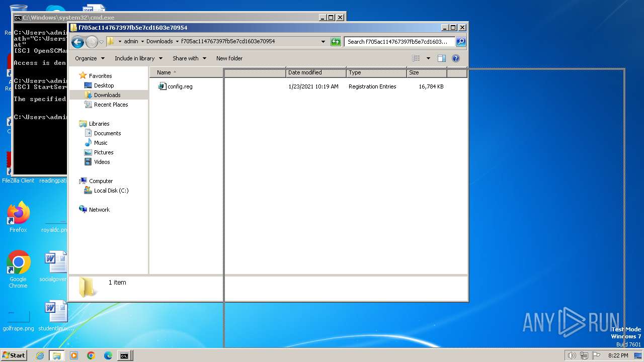This screenshot has height=362, width=644.
Task: Select Downloads in the navigation pane
Action: (x=107, y=95)
